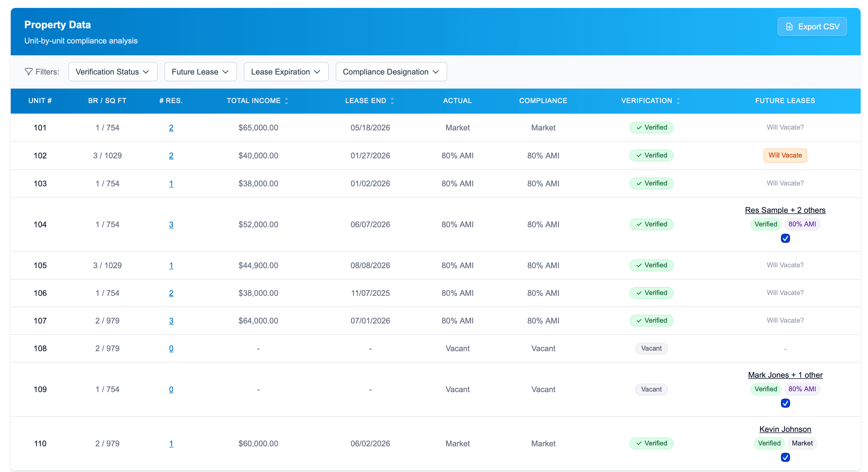Click lease end date 11/07/2025
Screen dimensions: 868x472
370,293
